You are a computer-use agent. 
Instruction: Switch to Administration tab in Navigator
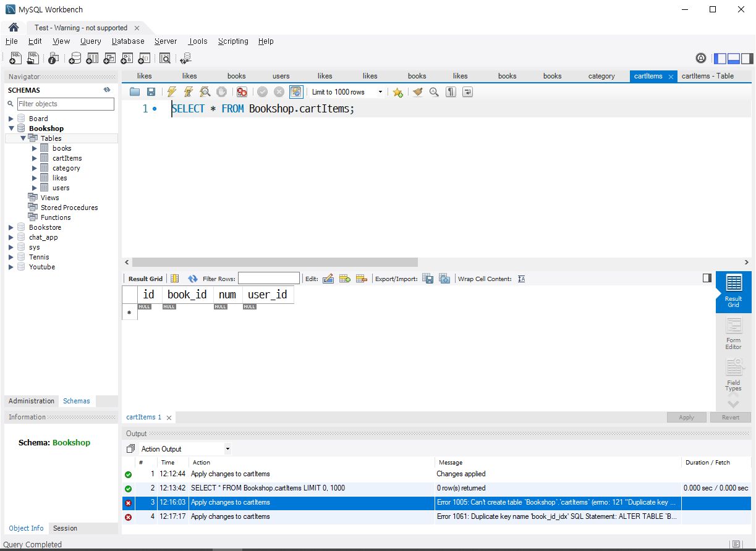[x=32, y=401]
